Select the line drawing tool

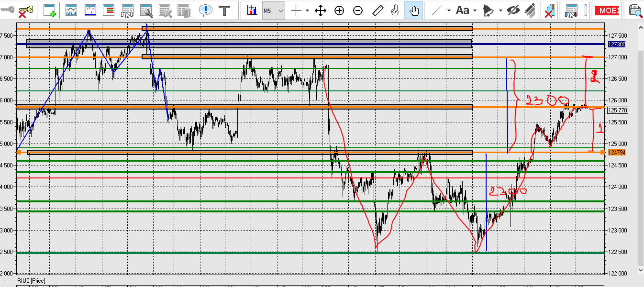(436, 10)
